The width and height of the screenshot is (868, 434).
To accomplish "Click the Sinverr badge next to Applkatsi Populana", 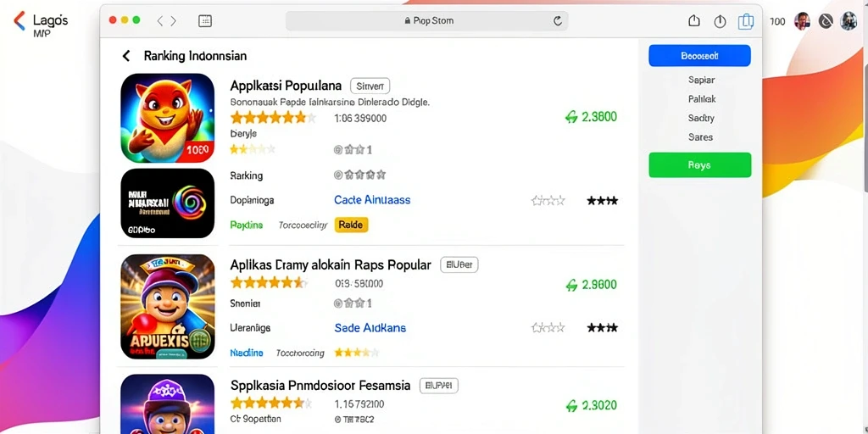I will [x=370, y=86].
